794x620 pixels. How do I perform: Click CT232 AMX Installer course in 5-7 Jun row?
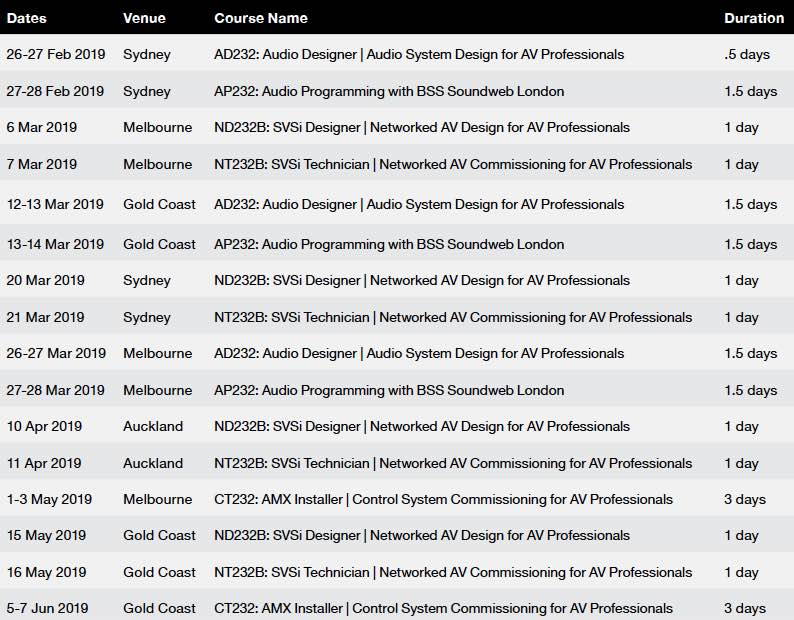[x=443, y=608]
